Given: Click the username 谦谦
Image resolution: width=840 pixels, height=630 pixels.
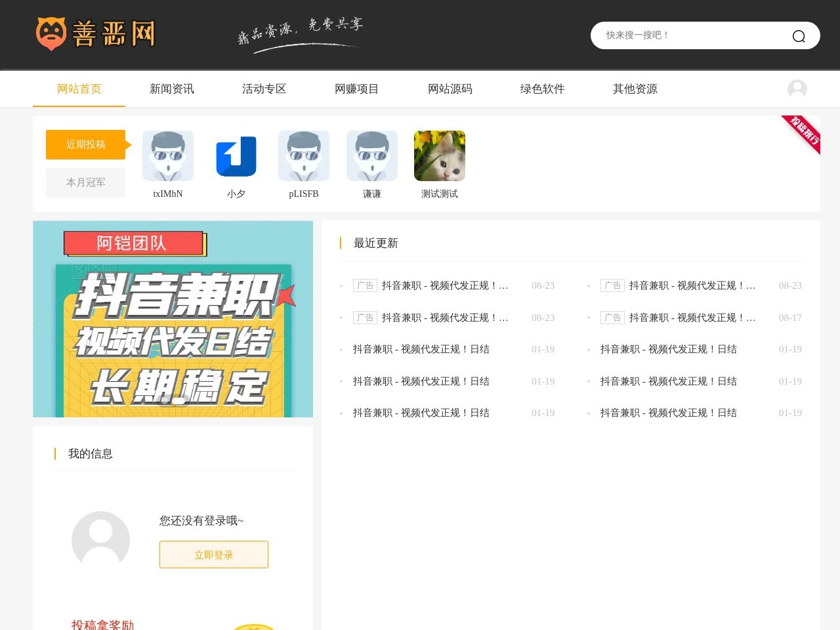Looking at the screenshot, I should (x=372, y=194).
